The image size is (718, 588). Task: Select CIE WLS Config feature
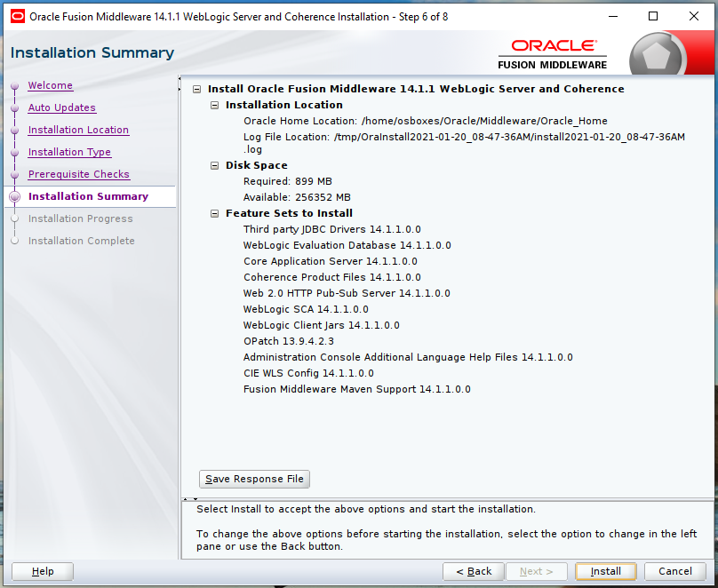pyautogui.click(x=308, y=374)
